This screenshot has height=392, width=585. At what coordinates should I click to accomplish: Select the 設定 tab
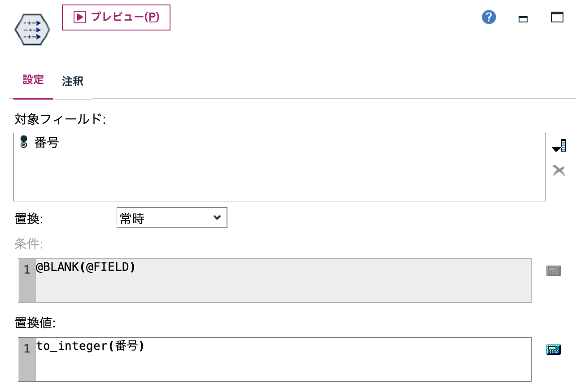pos(32,79)
